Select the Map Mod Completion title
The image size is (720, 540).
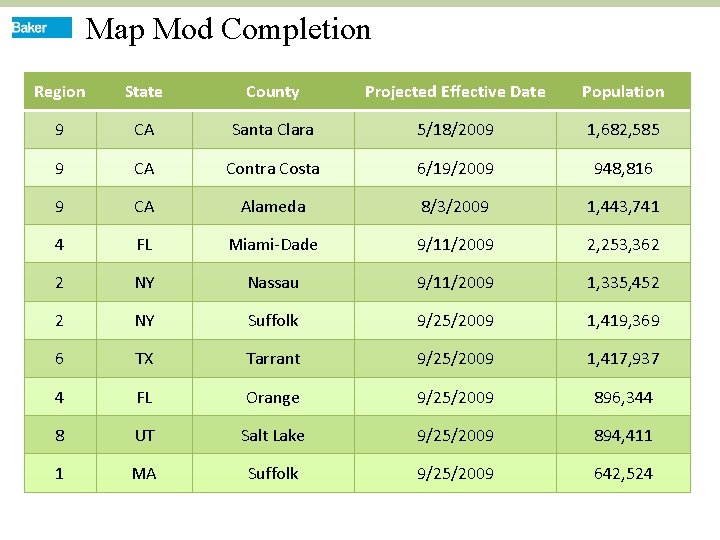point(228,29)
